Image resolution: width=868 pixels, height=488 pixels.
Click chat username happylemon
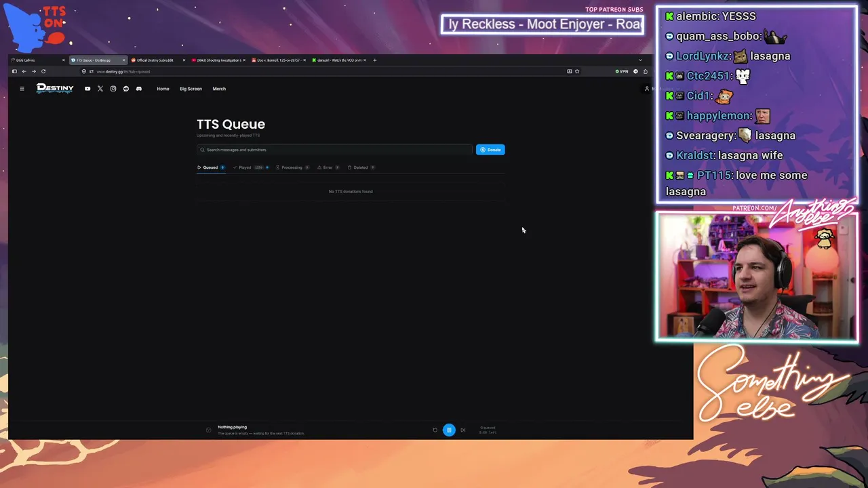[717, 116]
